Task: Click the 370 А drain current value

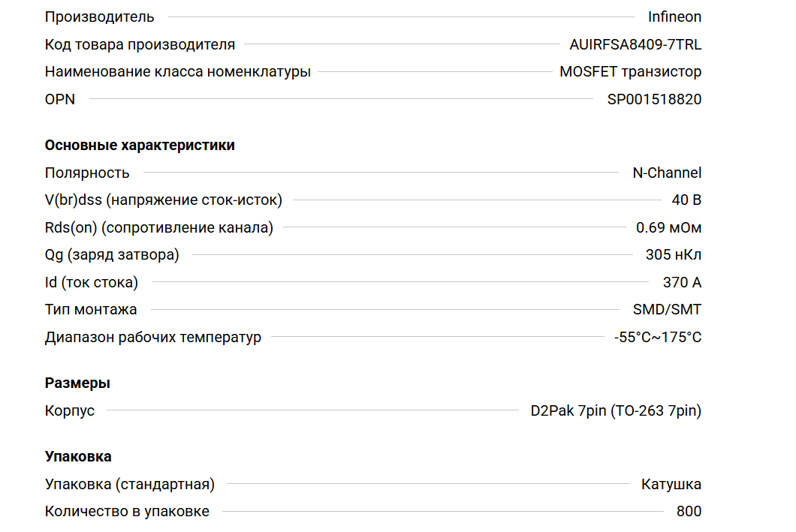Action: click(x=682, y=282)
